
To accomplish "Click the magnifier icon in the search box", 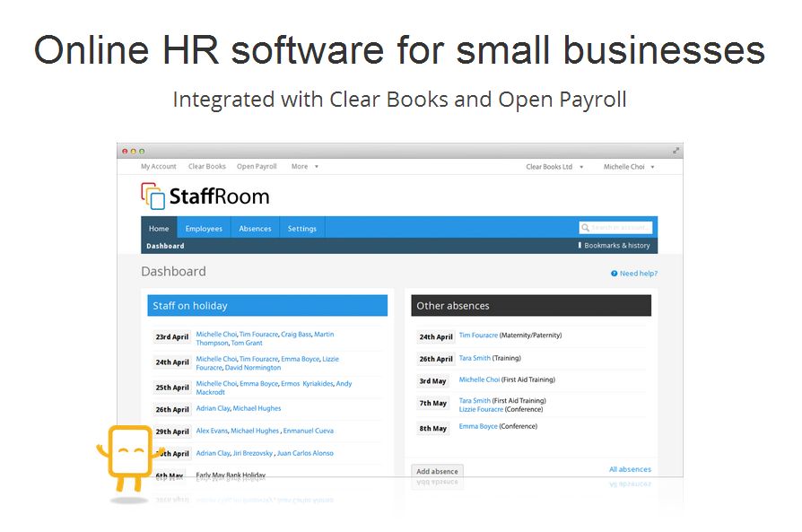I will click(585, 228).
